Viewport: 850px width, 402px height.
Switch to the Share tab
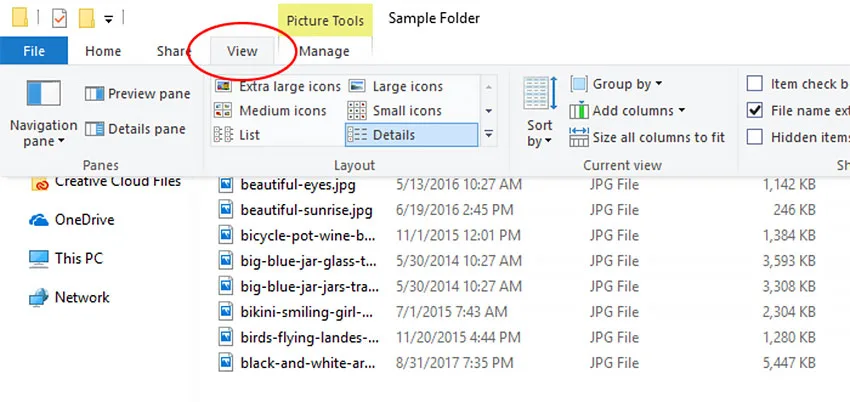(x=173, y=51)
